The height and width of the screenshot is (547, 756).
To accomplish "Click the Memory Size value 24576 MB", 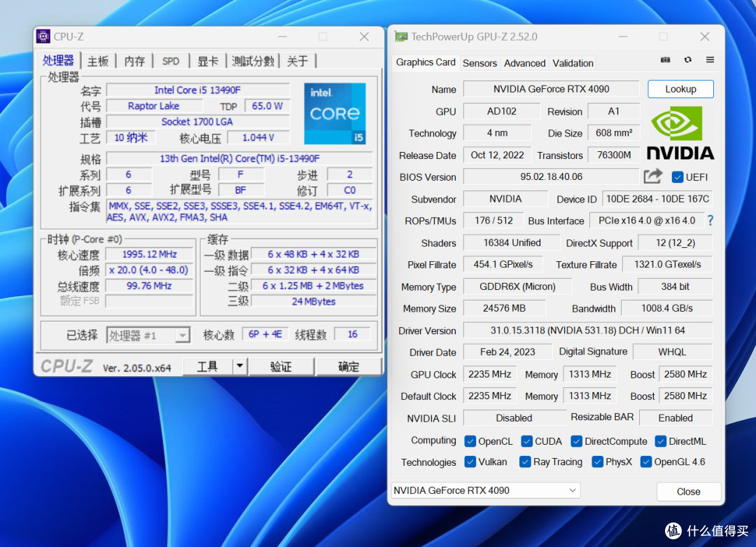I will 504,308.
